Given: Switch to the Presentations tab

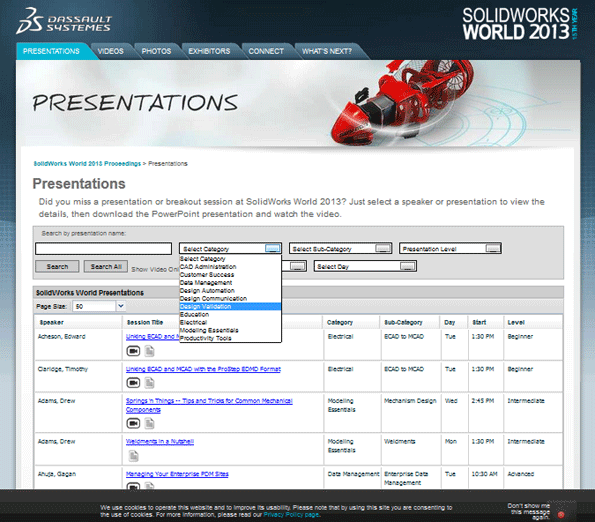Looking at the screenshot, I should coord(51,51).
